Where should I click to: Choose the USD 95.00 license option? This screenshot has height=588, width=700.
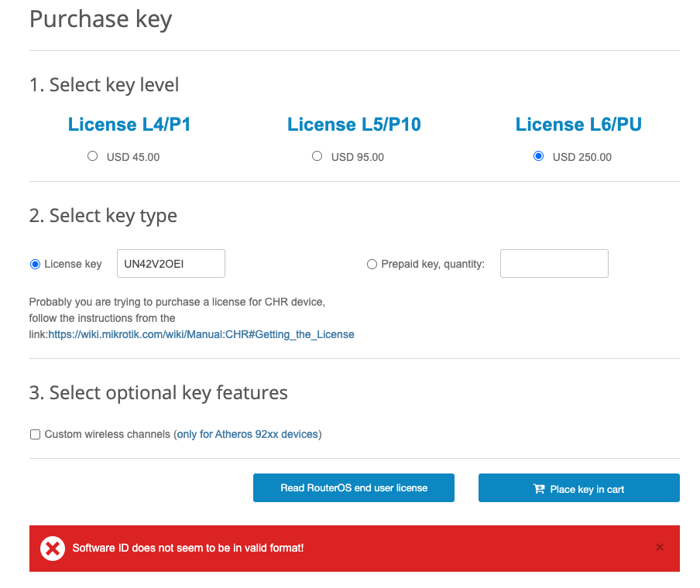point(317,156)
